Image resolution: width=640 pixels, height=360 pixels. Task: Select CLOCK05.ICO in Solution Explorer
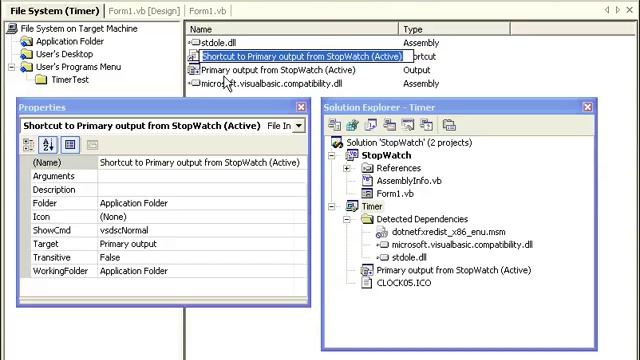coord(403,283)
